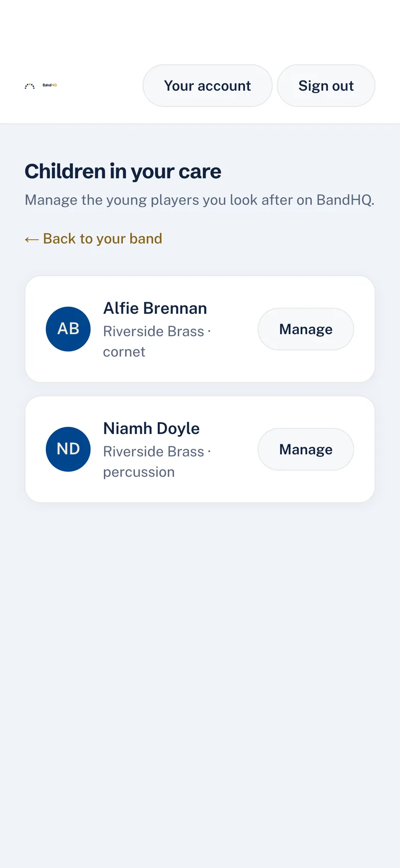Click the AB avatar circle
This screenshot has width=400, height=868.
point(68,329)
